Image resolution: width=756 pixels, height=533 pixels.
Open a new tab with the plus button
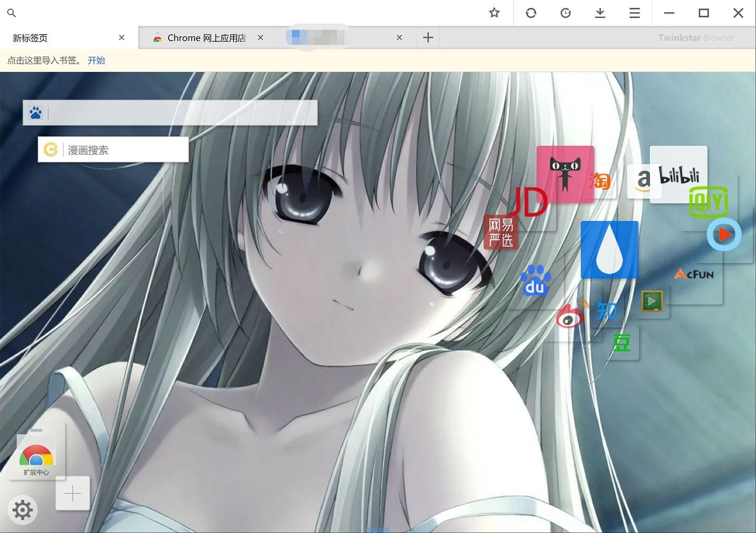pyautogui.click(x=428, y=37)
